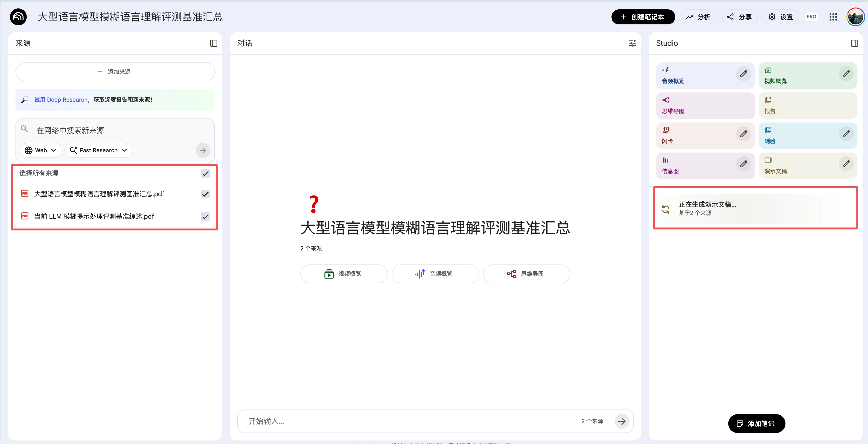Open the Google apps grid icon
Viewport: 868px width, 444px height.
[833, 17]
